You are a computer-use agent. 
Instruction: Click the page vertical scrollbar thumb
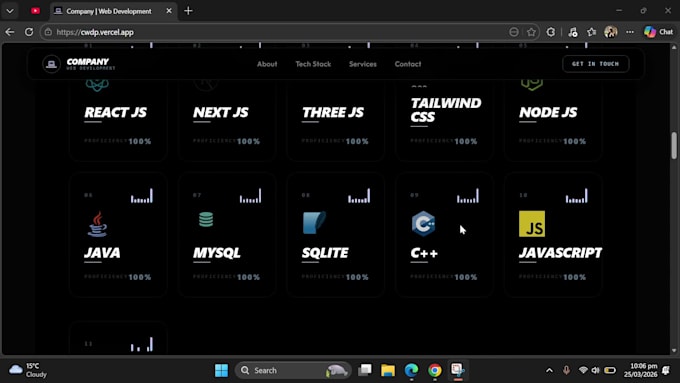[x=674, y=145]
